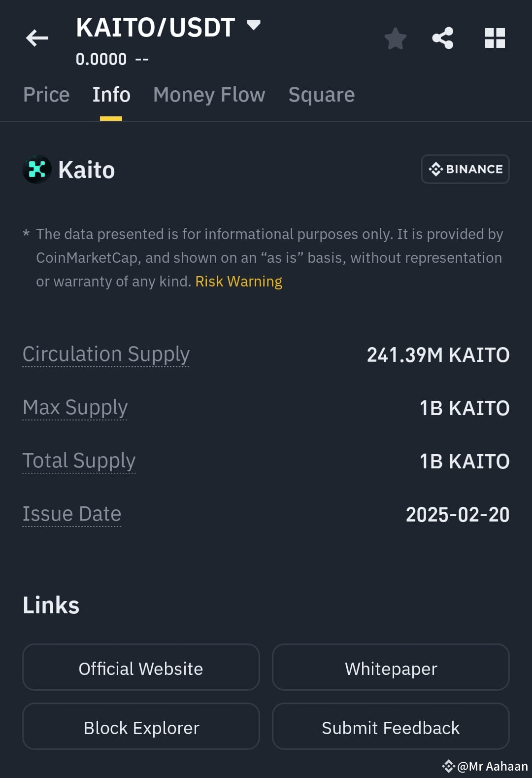Image resolution: width=532 pixels, height=778 pixels.
Task: Expand the Max Supply explanation
Action: pyautogui.click(x=75, y=407)
